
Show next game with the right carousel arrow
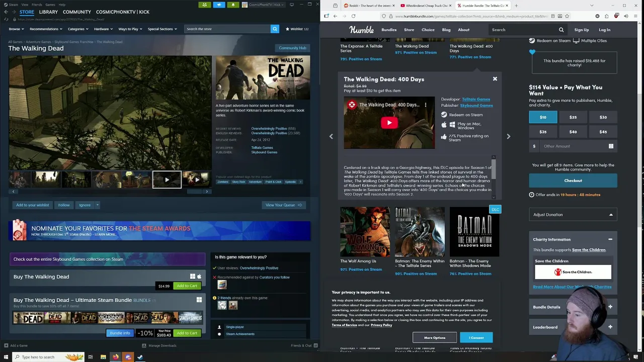[x=508, y=136]
